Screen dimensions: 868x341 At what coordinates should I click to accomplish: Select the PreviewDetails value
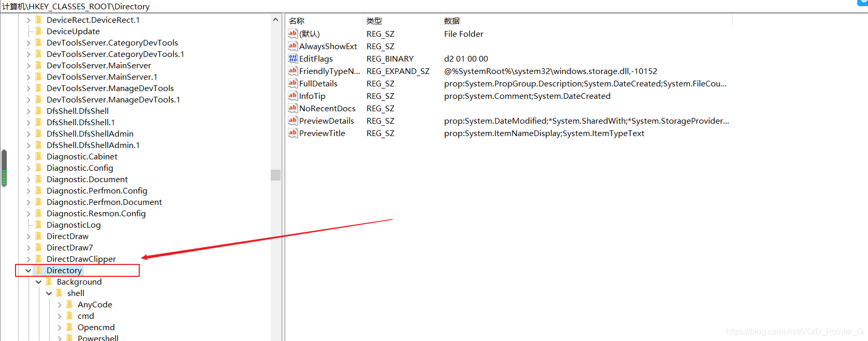pyautogui.click(x=327, y=121)
